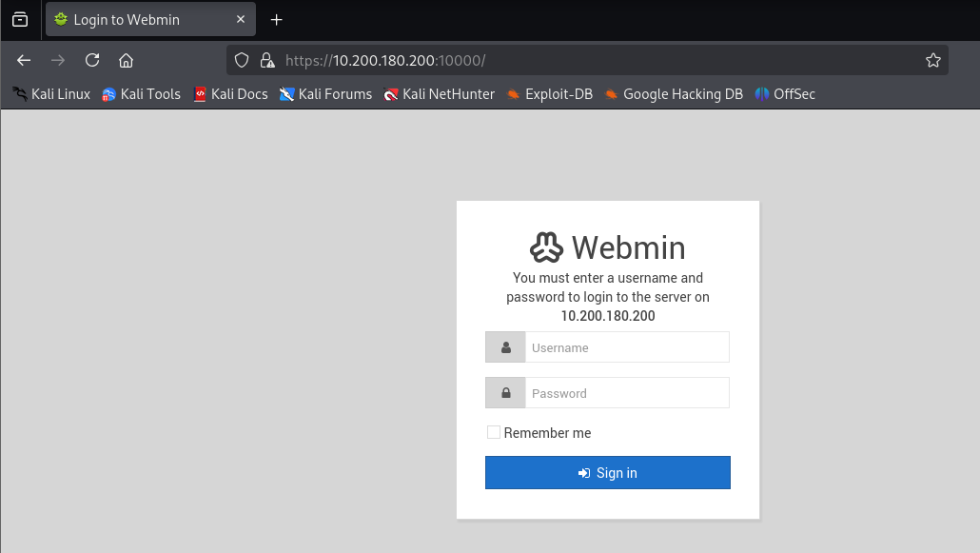Open the Kali Linux bookmark
The height and width of the screenshot is (553, 980).
pyautogui.click(x=51, y=94)
